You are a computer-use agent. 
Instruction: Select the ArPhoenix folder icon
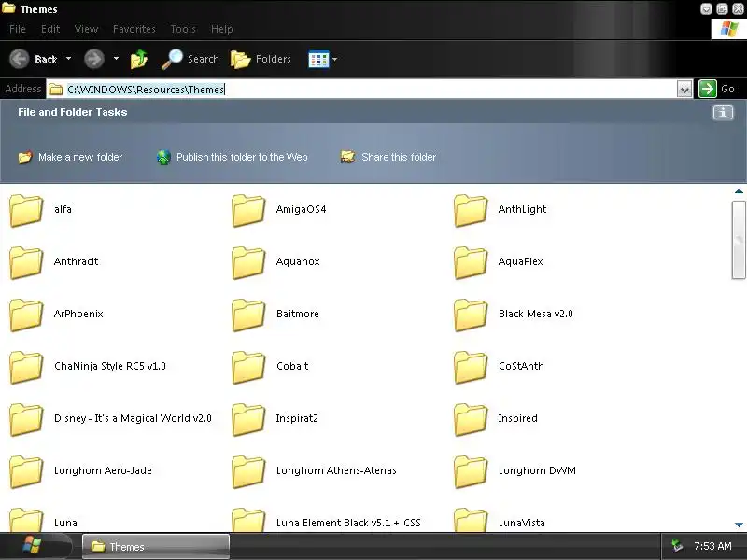click(x=26, y=315)
